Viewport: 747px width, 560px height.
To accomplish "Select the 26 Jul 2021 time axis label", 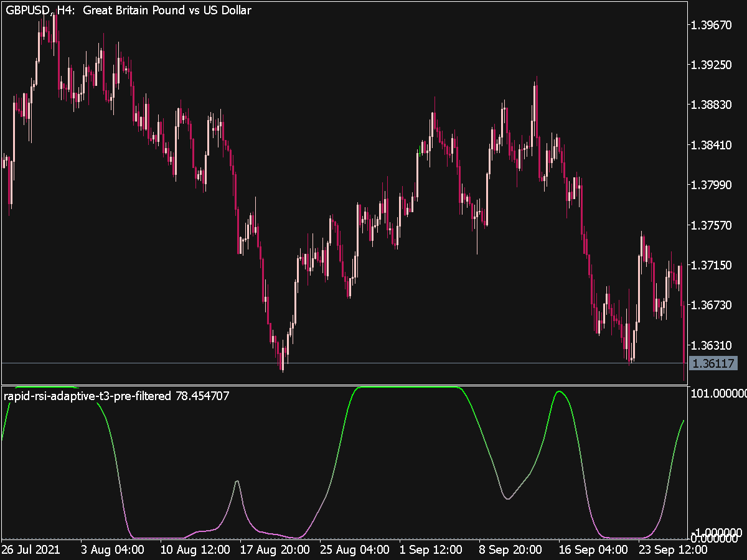I will (x=29, y=550).
